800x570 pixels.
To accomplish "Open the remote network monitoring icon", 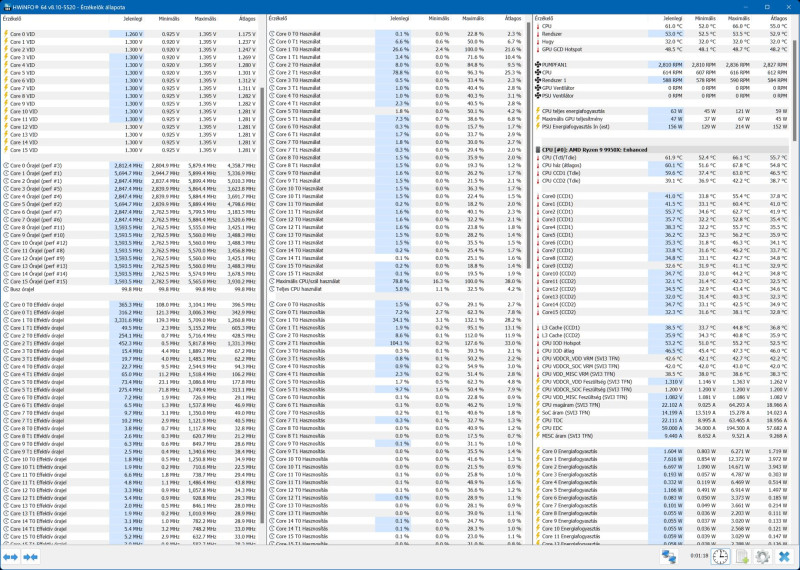I will (x=669, y=556).
